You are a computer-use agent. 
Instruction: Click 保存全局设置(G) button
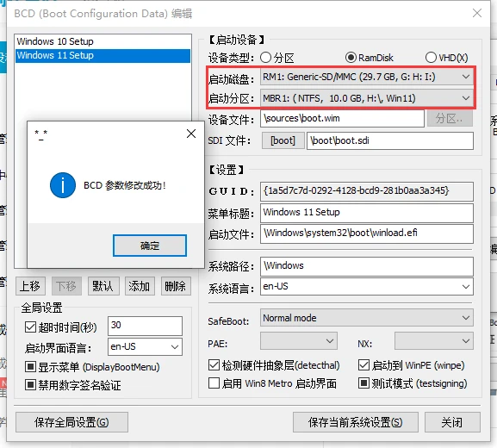(72, 422)
